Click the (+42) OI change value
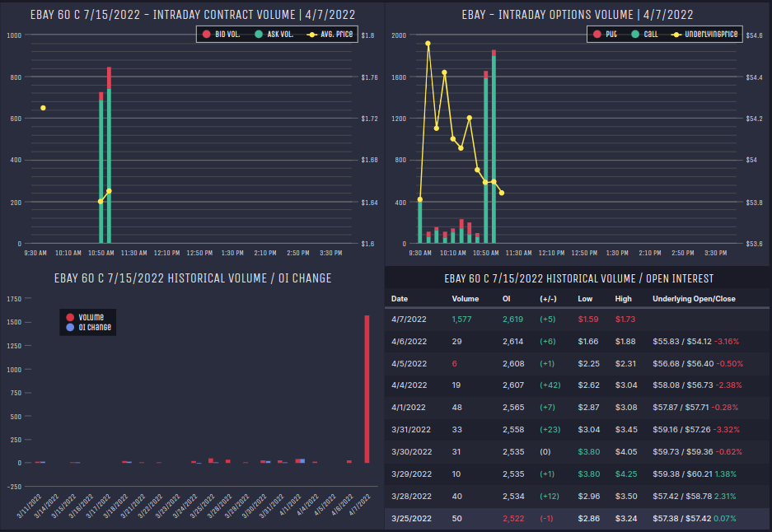 [x=550, y=385]
